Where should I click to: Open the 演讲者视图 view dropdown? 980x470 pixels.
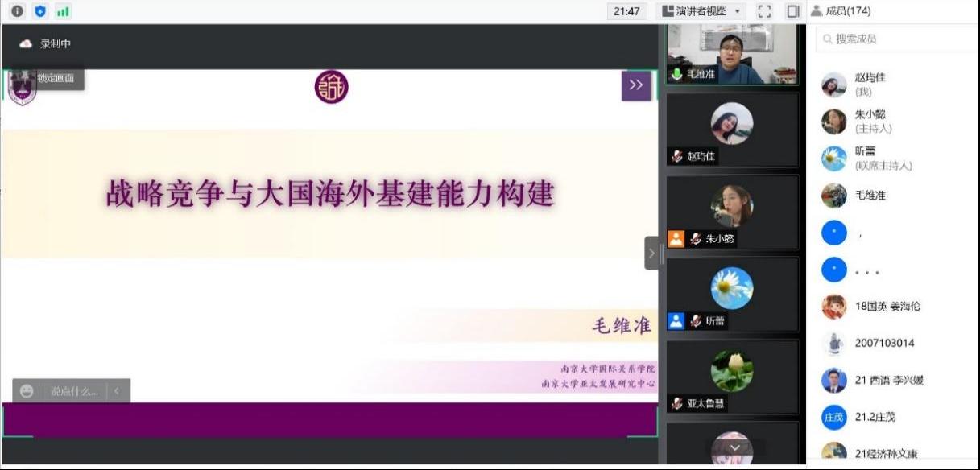coord(703,11)
